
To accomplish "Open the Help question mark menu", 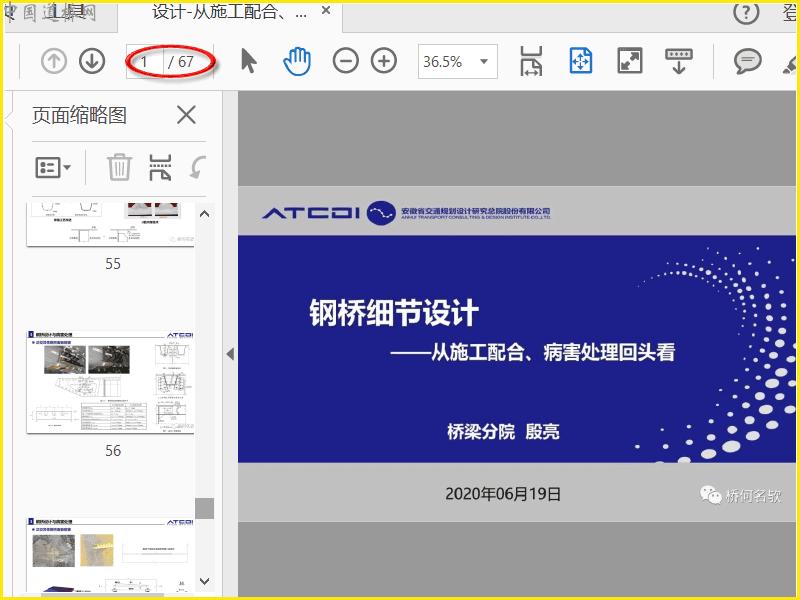I will [x=747, y=13].
